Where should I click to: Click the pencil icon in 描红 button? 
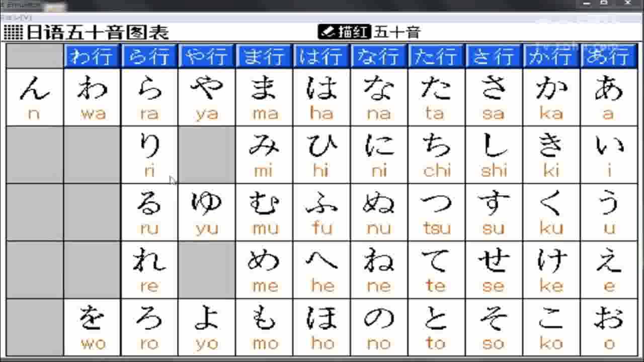[328, 32]
